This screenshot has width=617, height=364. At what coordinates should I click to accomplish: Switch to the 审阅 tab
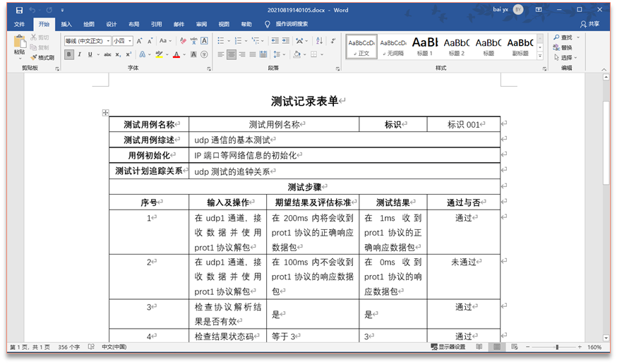[x=201, y=24]
